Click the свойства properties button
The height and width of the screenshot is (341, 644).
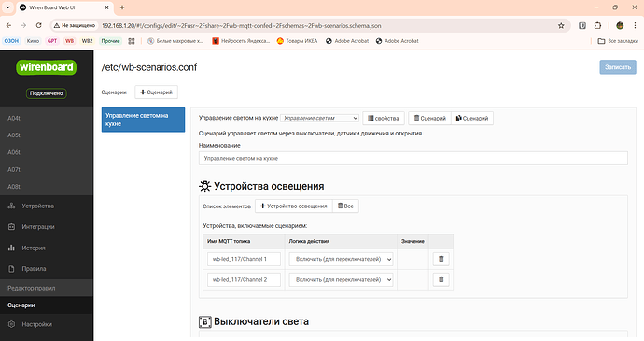tap(384, 118)
